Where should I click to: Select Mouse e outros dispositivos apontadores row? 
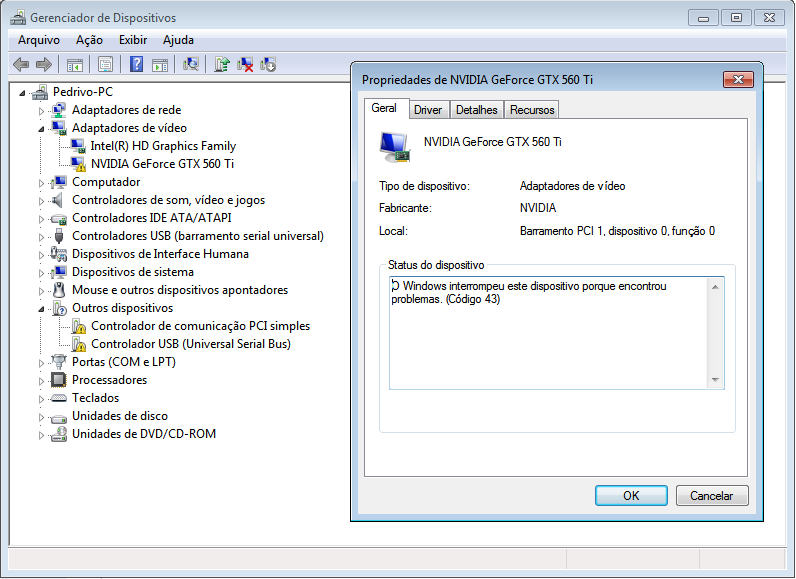tap(180, 290)
